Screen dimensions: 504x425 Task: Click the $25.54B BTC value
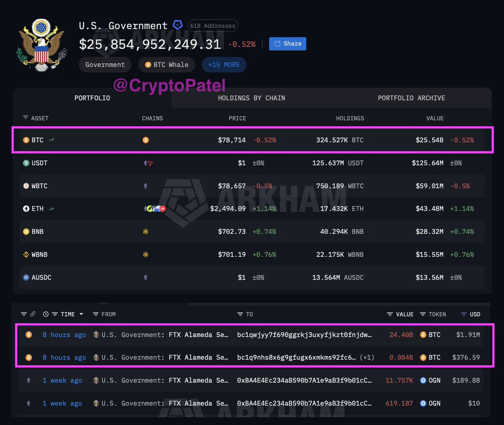[429, 140]
